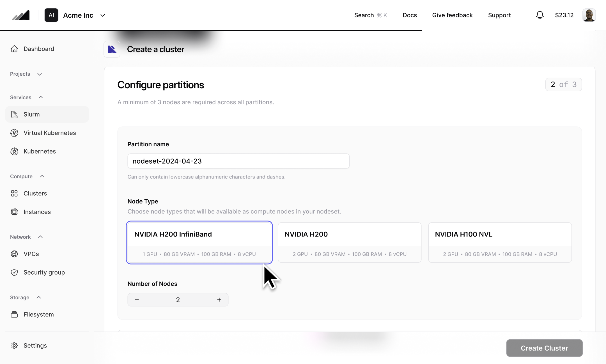Select NVIDIA H200 InfiniBand node type
The image size is (606, 364).
[199, 242]
